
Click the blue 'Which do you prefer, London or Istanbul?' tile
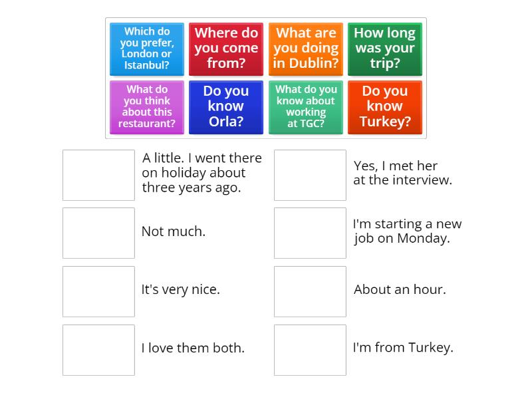click(147, 49)
